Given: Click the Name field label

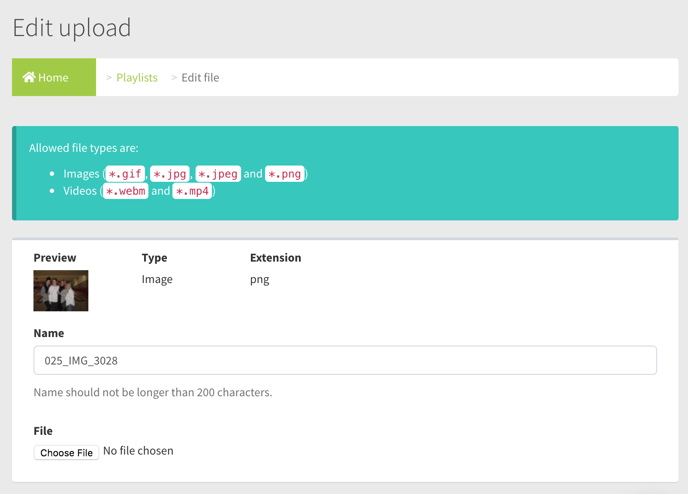Looking at the screenshot, I should point(49,333).
